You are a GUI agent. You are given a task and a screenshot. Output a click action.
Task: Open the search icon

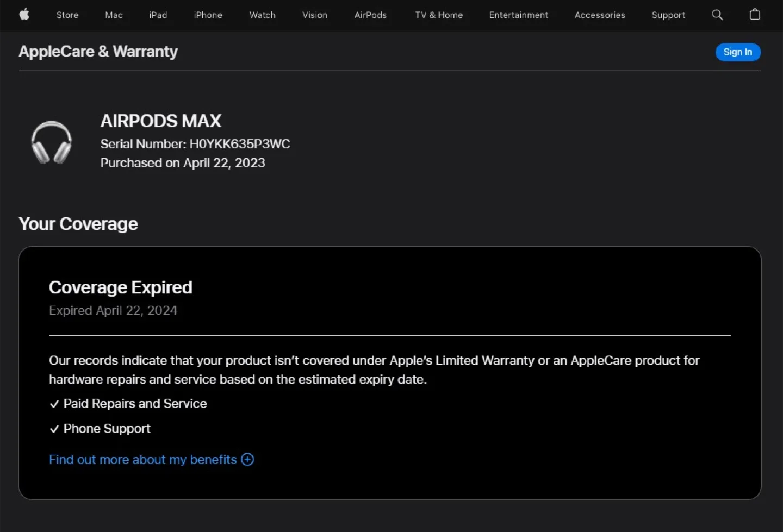717,15
